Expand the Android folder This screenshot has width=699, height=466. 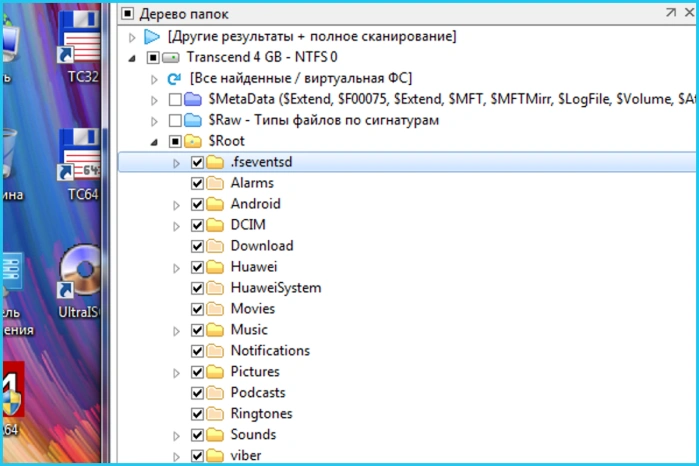point(177,205)
